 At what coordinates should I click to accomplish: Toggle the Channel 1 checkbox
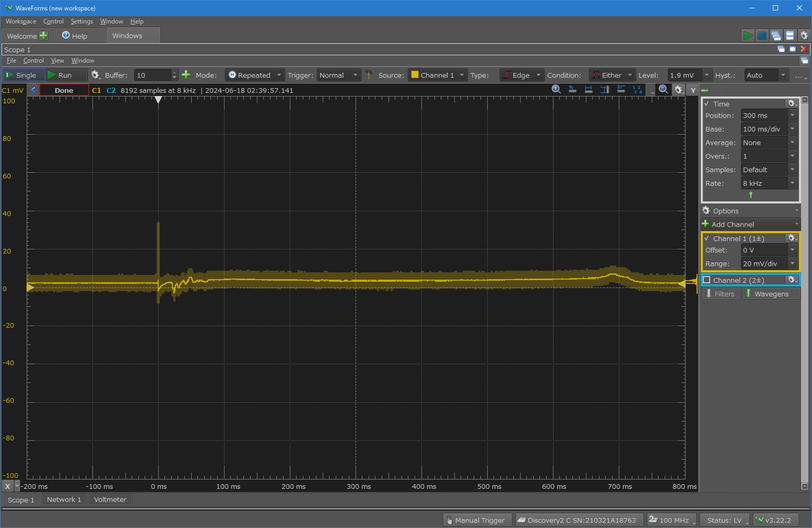coord(707,238)
